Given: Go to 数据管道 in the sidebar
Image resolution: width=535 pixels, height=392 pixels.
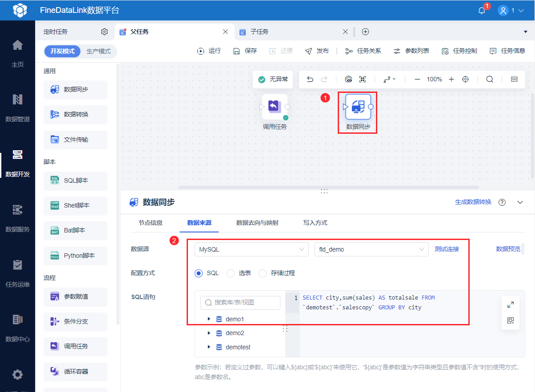Looking at the screenshot, I should [x=17, y=107].
